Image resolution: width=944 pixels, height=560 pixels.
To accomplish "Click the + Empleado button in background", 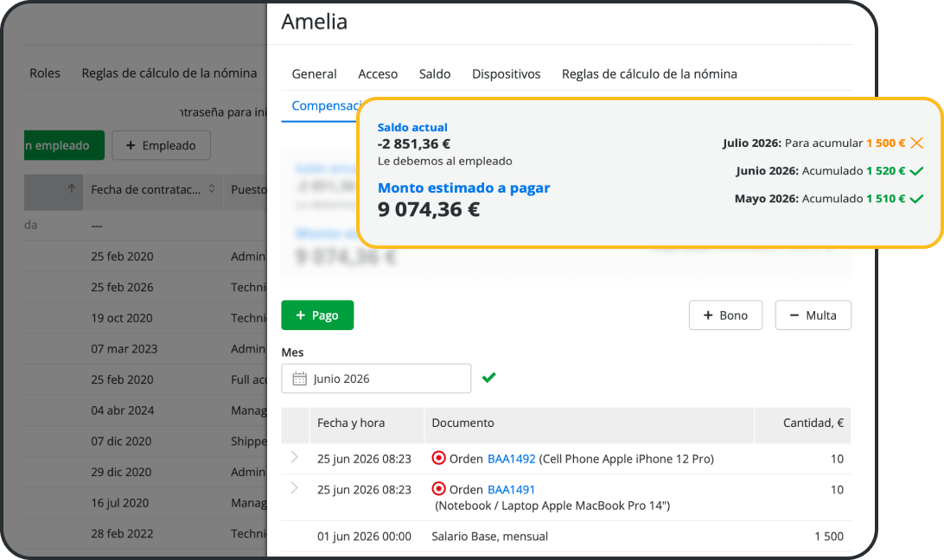I will pos(161,145).
